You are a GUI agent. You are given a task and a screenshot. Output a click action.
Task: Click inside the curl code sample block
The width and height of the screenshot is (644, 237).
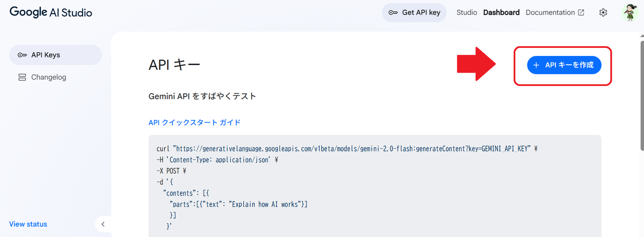[375, 185]
